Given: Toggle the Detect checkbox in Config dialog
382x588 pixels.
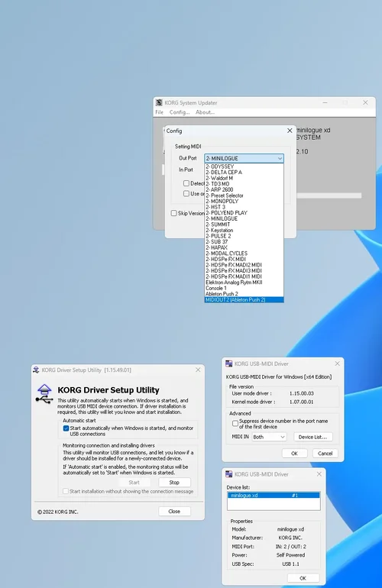Looking at the screenshot, I should 186,183.
